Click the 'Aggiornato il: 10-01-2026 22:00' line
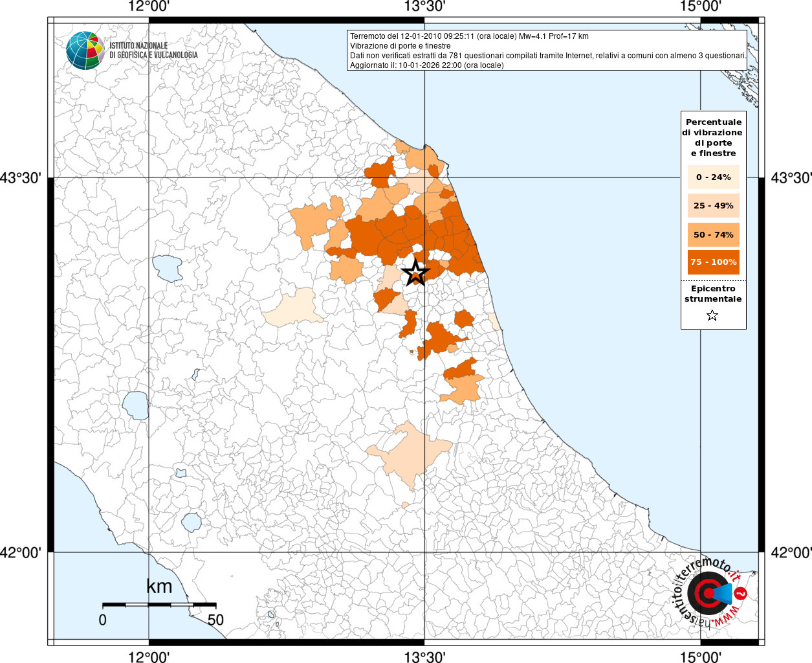This screenshot has width=812, height=663. (427, 65)
